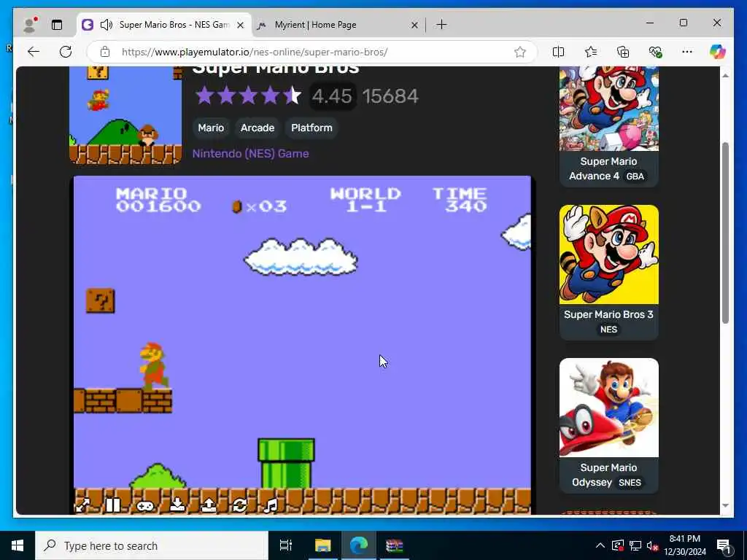Click the Super Mario Bros cover thumbnail
This screenshot has width=747, height=560.
click(x=125, y=115)
